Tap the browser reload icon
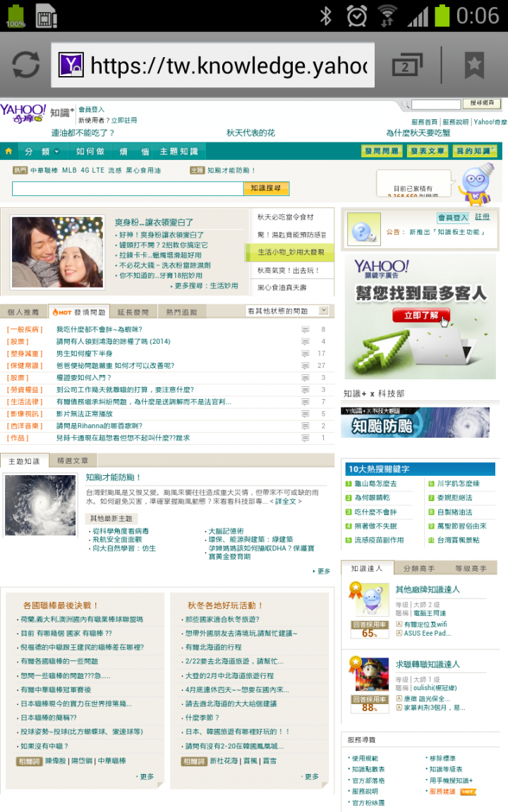Screen dimensions: 508x812 pos(26,66)
